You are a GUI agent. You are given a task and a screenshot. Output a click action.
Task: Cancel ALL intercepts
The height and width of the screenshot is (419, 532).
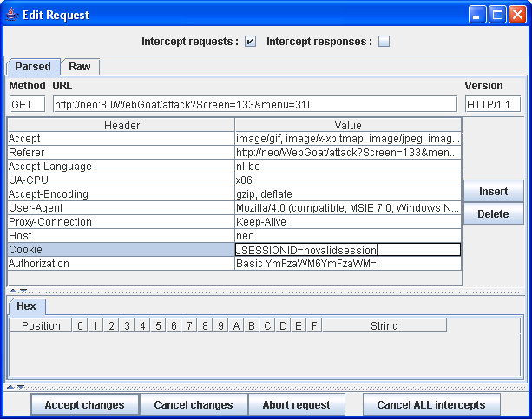pyautogui.click(x=431, y=404)
